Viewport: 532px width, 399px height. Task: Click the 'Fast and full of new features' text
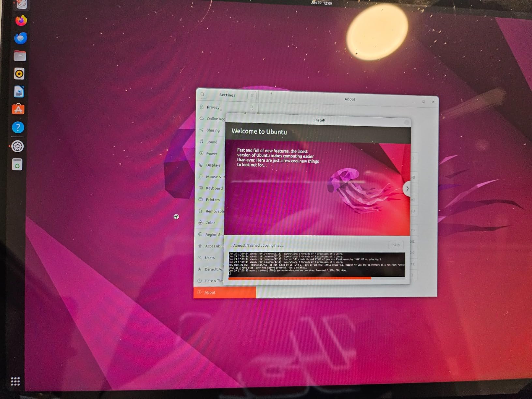(278, 158)
